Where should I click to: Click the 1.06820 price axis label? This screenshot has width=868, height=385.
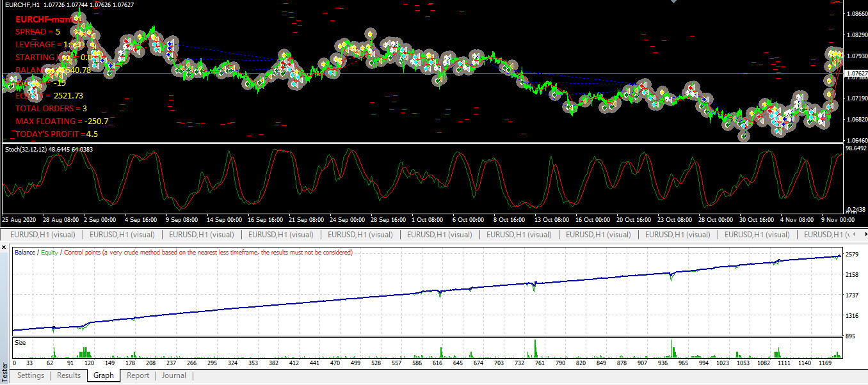click(856, 119)
